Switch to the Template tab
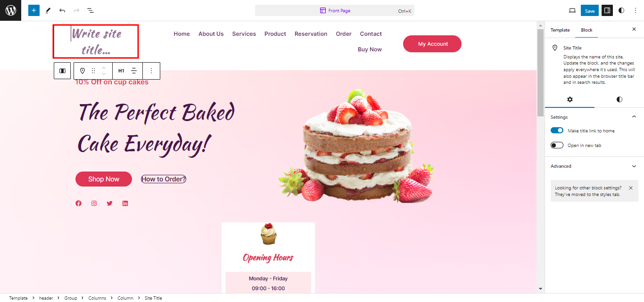 pos(560,30)
